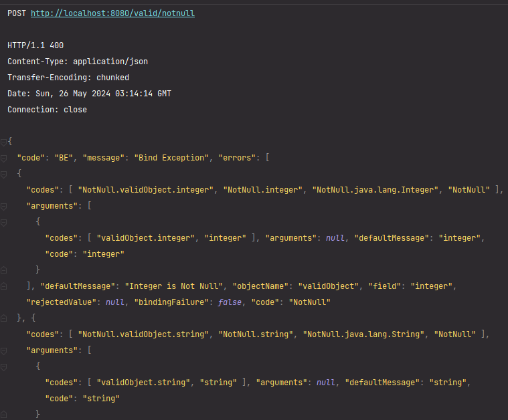Image resolution: width=508 pixels, height=420 pixels.
Task: Collapse the brace above validObject.integer codes
Action: pos(3,223)
